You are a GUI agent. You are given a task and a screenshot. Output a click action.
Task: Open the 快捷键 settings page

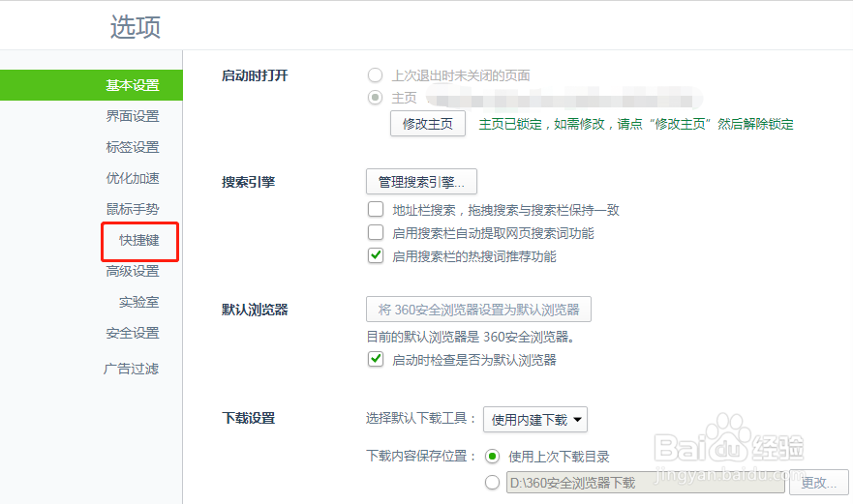[x=139, y=240]
